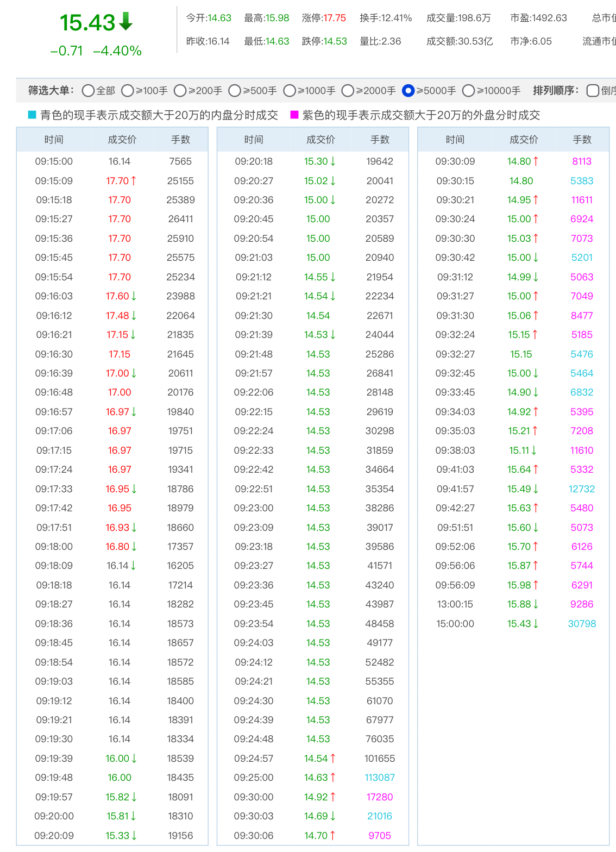Click the 涨停 value 17.75
616x852 pixels.
335,18
